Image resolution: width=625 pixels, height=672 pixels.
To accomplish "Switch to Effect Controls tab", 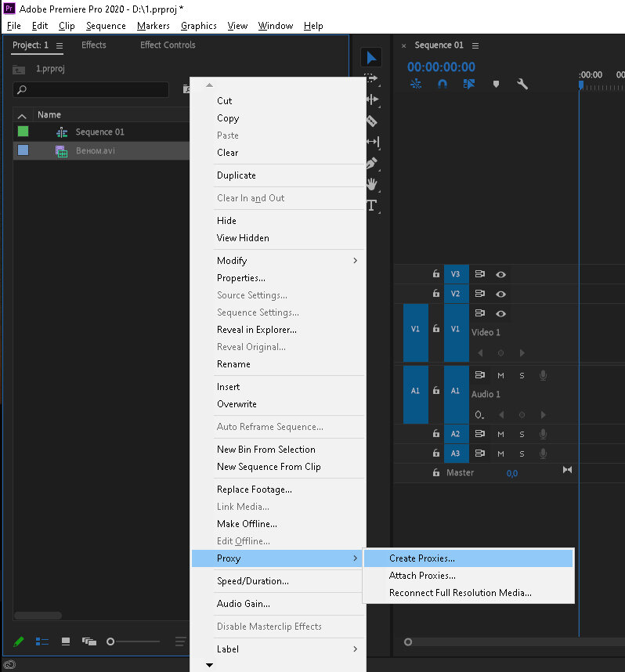I will (x=168, y=45).
